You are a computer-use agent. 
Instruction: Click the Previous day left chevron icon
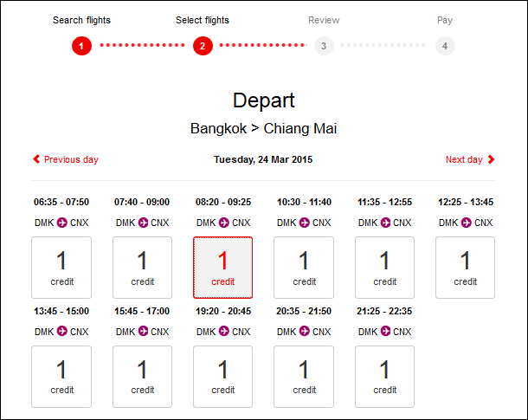pyautogui.click(x=36, y=159)
